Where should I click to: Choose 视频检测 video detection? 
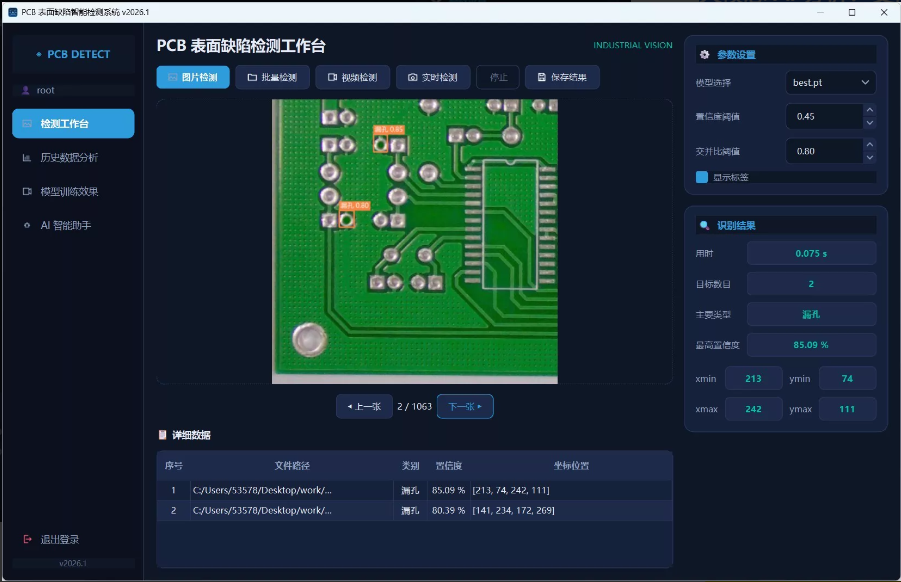click(353, 77)
